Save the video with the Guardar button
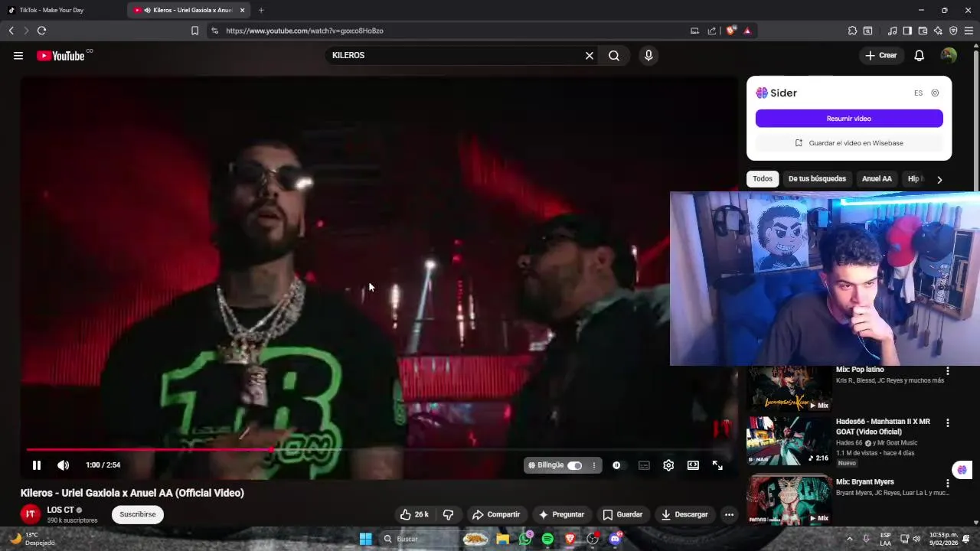980x551 pixels. tap(622, 514)
